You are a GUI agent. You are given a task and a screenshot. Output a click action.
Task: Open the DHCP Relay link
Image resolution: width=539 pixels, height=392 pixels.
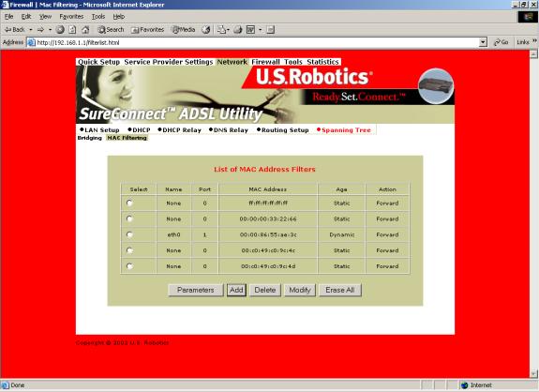179,130
